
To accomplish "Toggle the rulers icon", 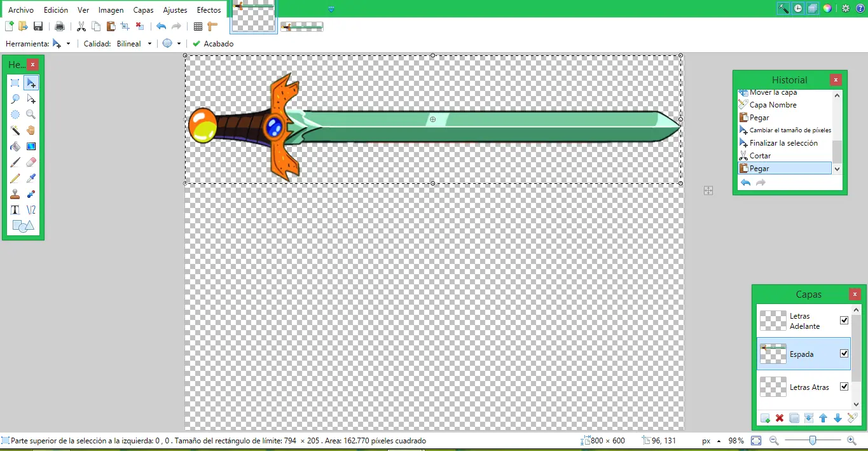I will [212, 26].
